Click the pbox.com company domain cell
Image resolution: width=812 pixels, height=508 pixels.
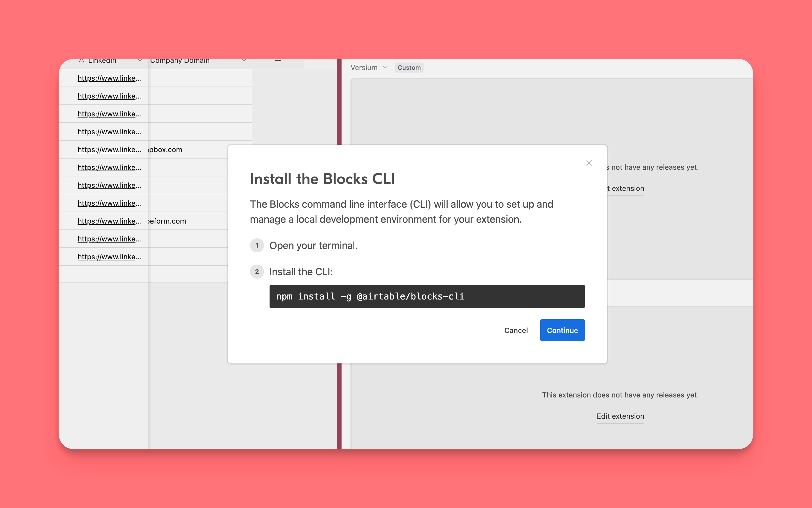tap(166, 150)
